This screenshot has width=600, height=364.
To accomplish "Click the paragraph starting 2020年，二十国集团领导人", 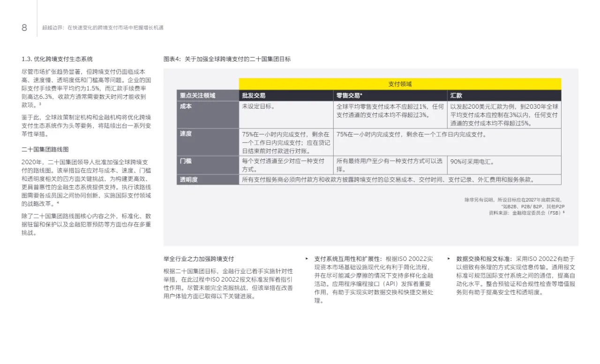I will (x=86, y=183).
